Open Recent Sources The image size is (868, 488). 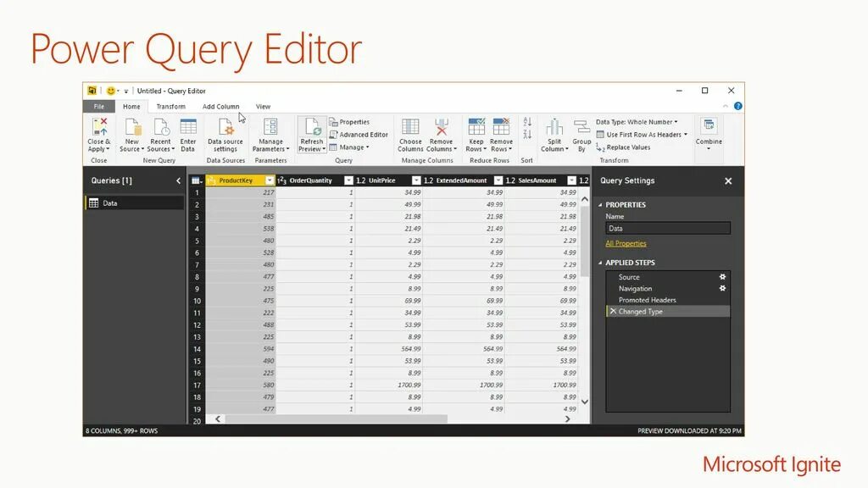[x=161, y=127]
